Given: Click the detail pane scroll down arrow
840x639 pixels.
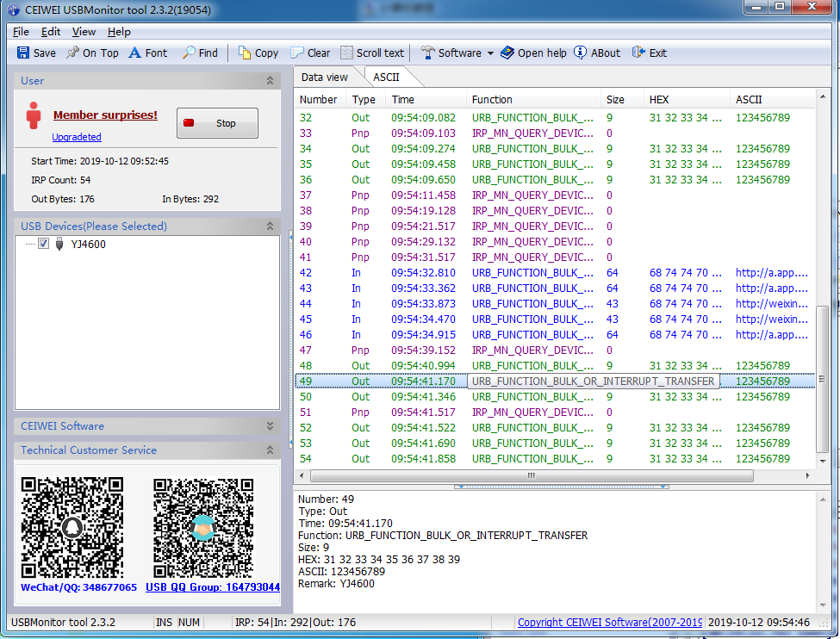Looking at the screenshot, I should click(822, 605).
